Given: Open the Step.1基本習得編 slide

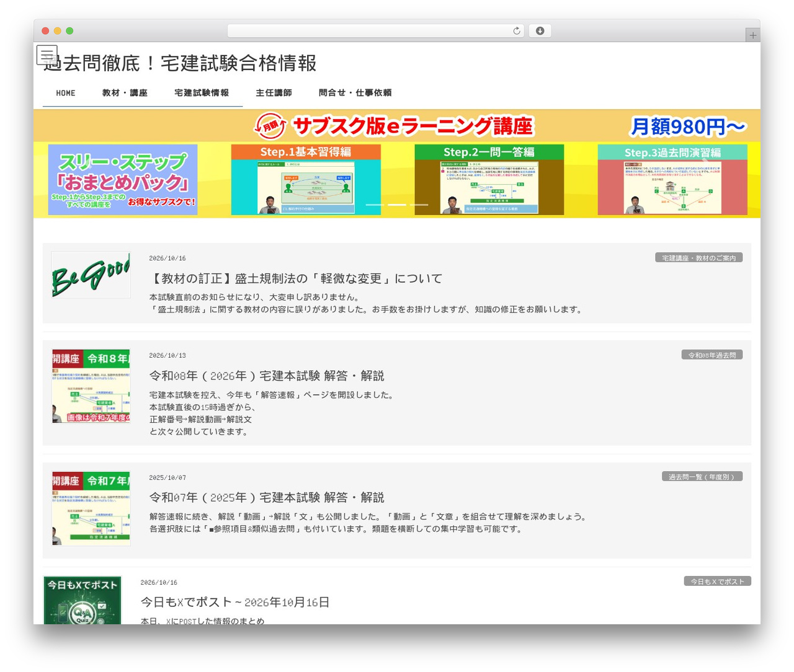Looking at the screenshot, I should click(306, 180).
